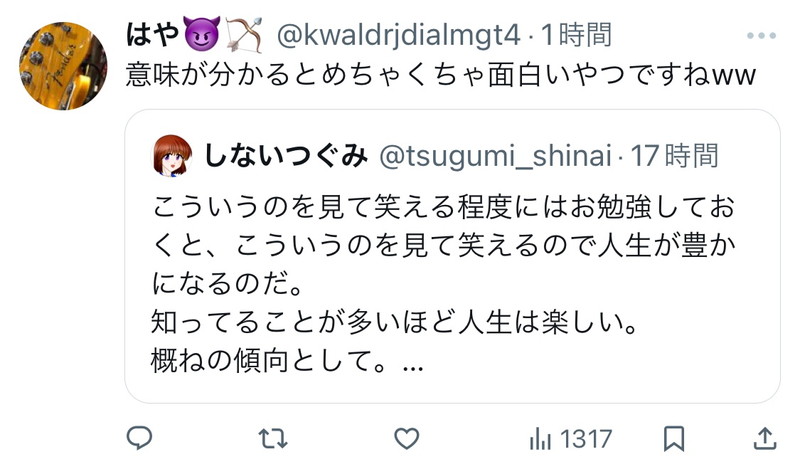Open analytics via the bar chart icon
The height and width of the screenshot is (474, 800).
point(540,438)
